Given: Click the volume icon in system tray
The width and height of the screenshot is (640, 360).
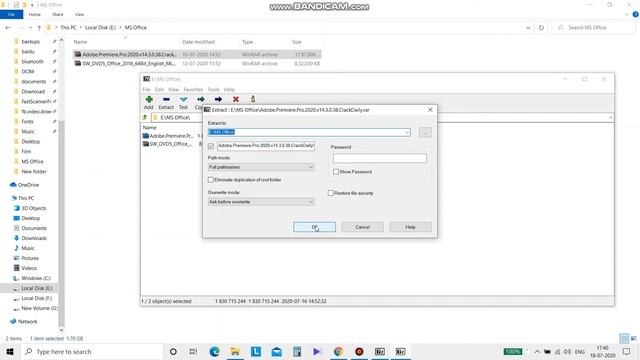Looking at the screenshot, I should (x=567, y=351).
